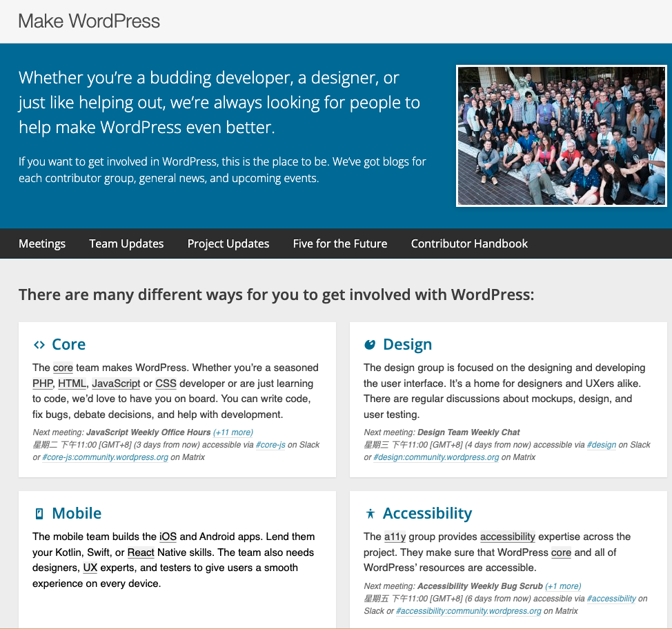Image resolution: width=672 pixels, height=629 pixels.
Task: Click underlined 'accessibility' in Accessibility description
Action: coord(507,537)
